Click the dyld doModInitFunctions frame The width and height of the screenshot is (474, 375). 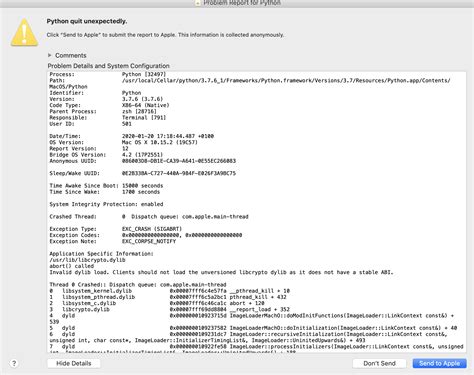(x=252, y=319)
